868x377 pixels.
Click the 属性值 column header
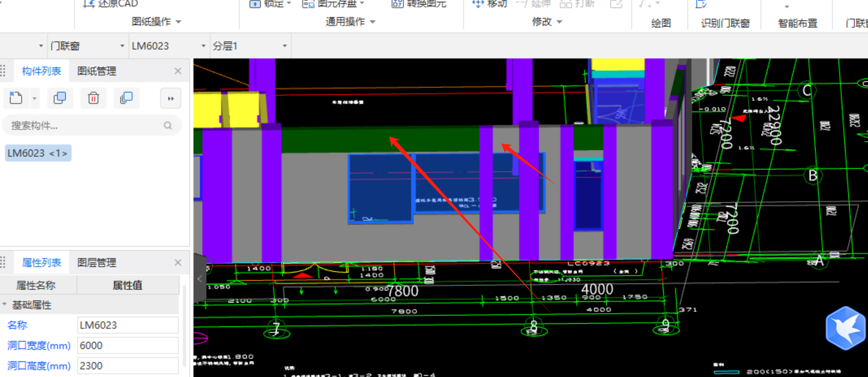click(128, 285)
